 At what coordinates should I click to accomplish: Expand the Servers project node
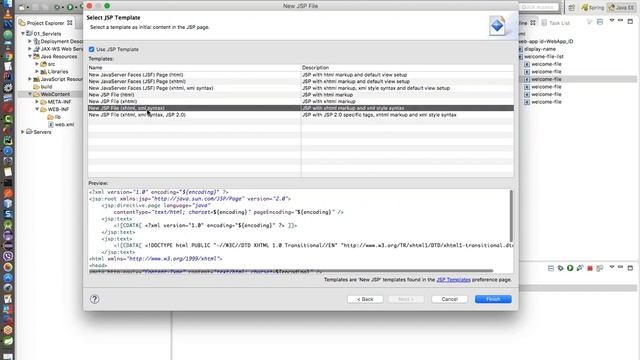point(23,132)
